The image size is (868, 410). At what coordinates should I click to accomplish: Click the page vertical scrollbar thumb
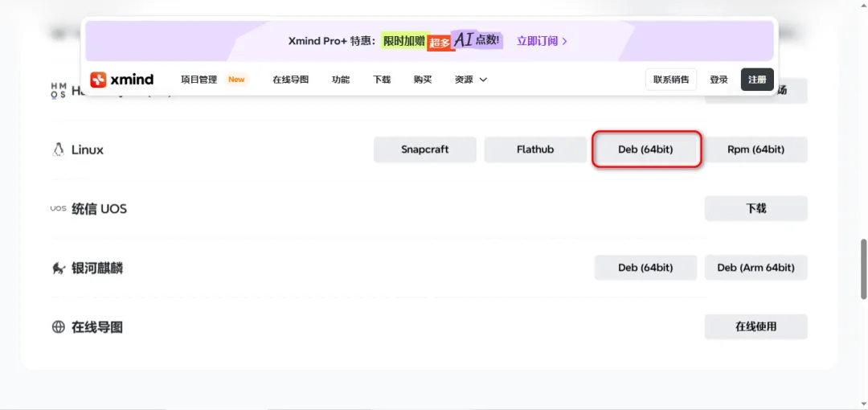click(862, 270)
